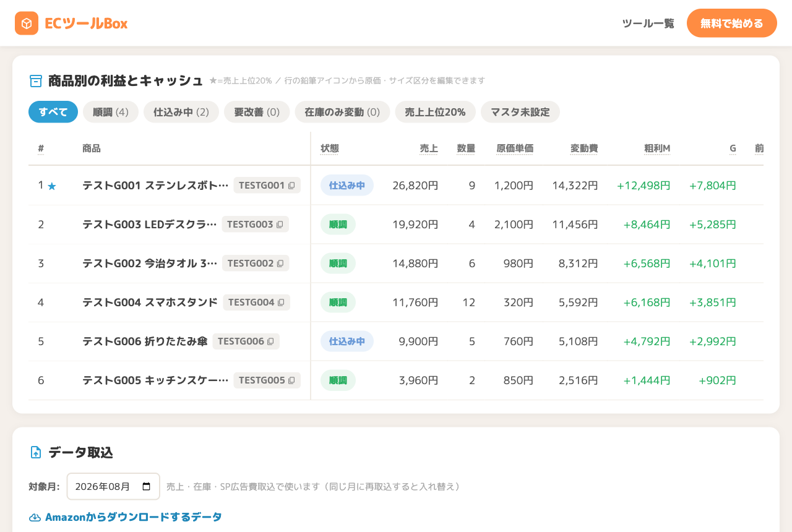Click the archive box icon beside 商品別の利益とキャッシュ
Image resolution: width=792 pixels, height=532 pixels.
(x=36, y=81)
